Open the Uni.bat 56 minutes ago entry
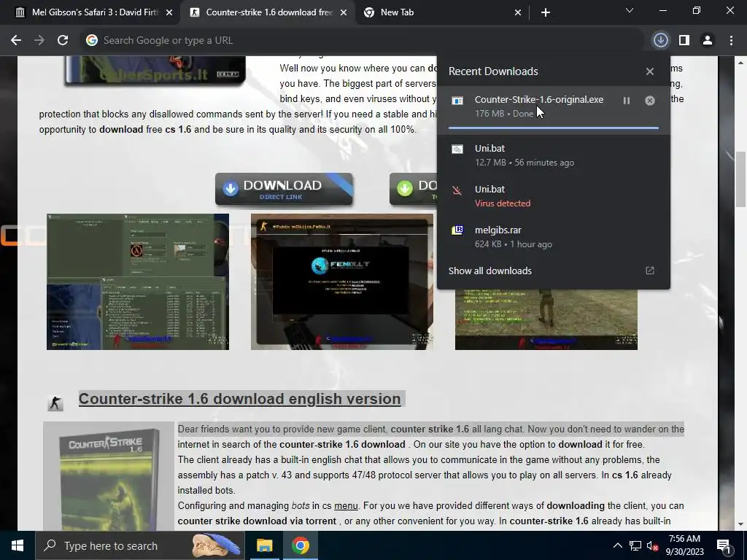 point(554,155)
